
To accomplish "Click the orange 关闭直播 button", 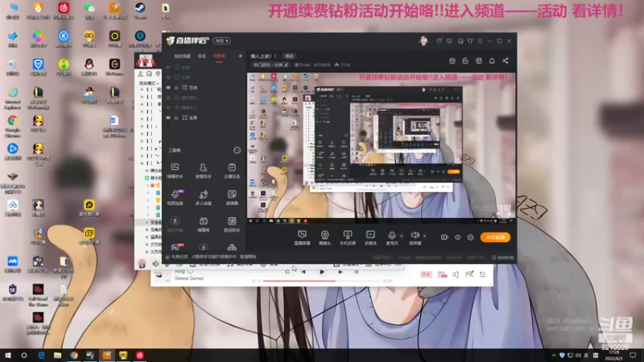I will [x=495, y=237].
